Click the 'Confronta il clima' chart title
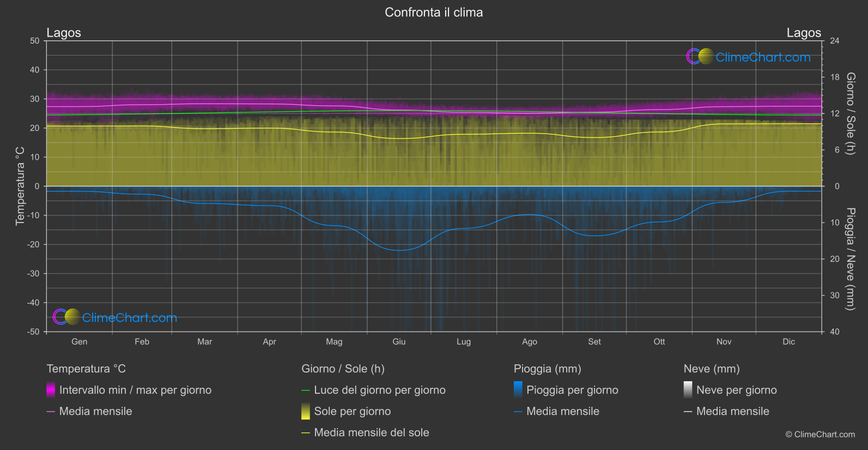 (x=434, y=13)
